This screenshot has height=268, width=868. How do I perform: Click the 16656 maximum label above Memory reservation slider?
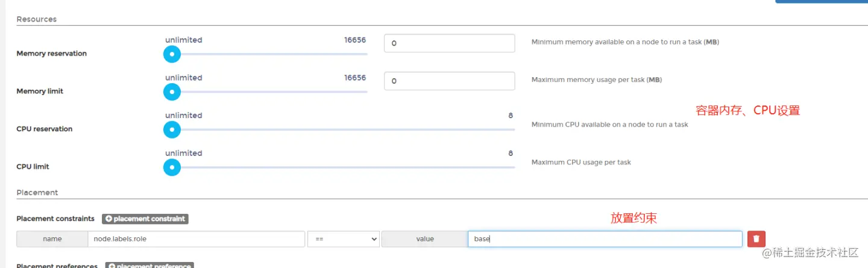(355, 40)
